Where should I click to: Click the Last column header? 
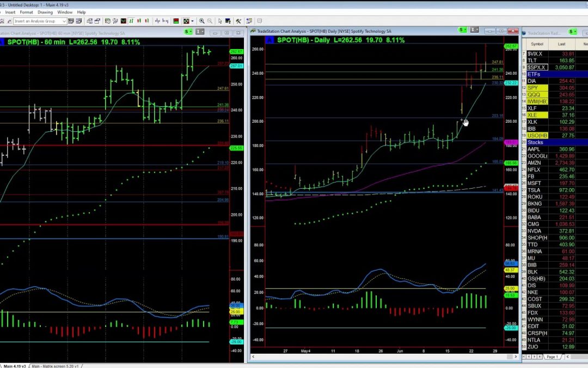pos(561,44)
